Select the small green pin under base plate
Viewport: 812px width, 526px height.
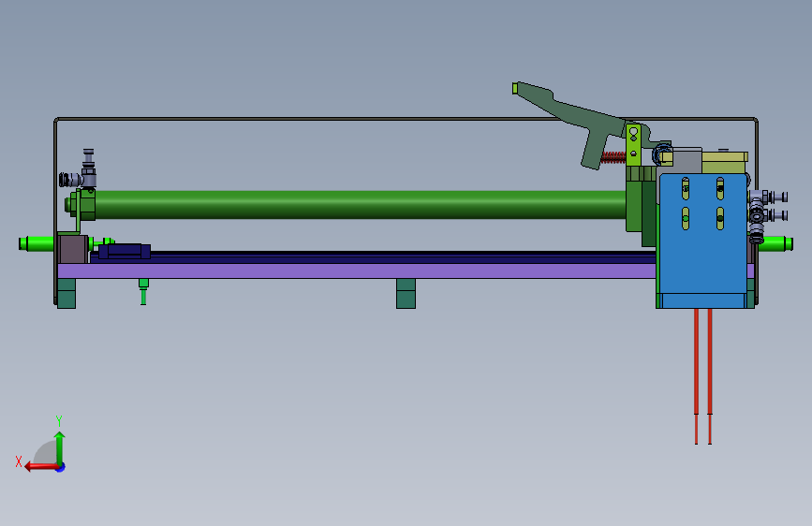coord(143,291)
